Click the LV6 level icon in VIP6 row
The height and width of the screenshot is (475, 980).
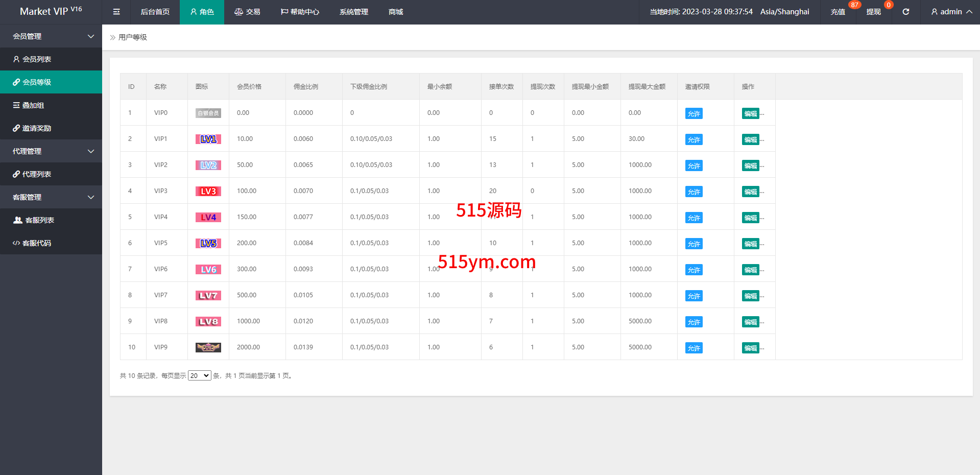208,269
